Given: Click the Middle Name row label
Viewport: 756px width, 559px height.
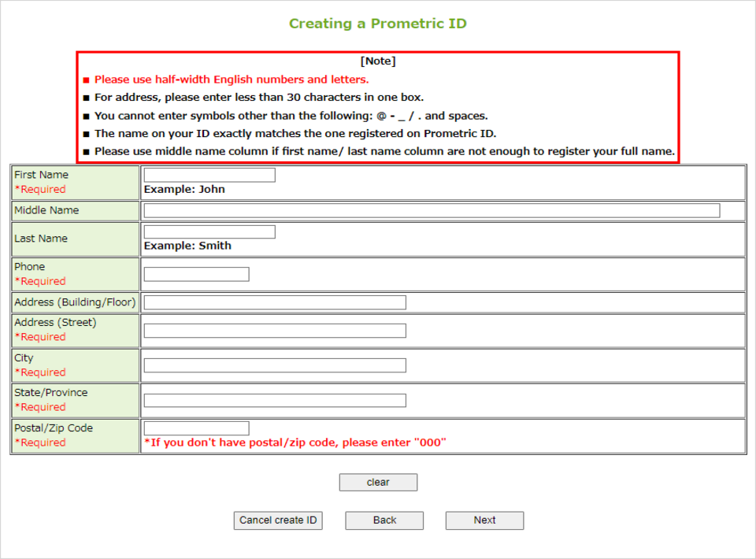Looking at the screenshot, I should tap(75, 210).
